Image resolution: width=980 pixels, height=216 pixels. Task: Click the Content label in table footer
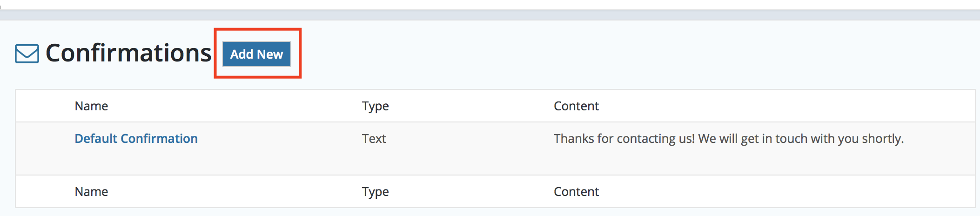click(576, 192)
